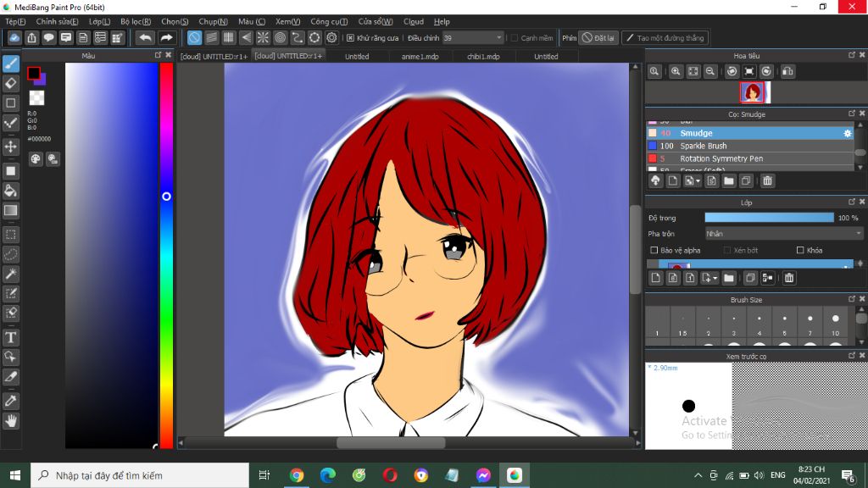Add a new layer in the layer panel
This screenshot has width=868, height=488.
656,278
